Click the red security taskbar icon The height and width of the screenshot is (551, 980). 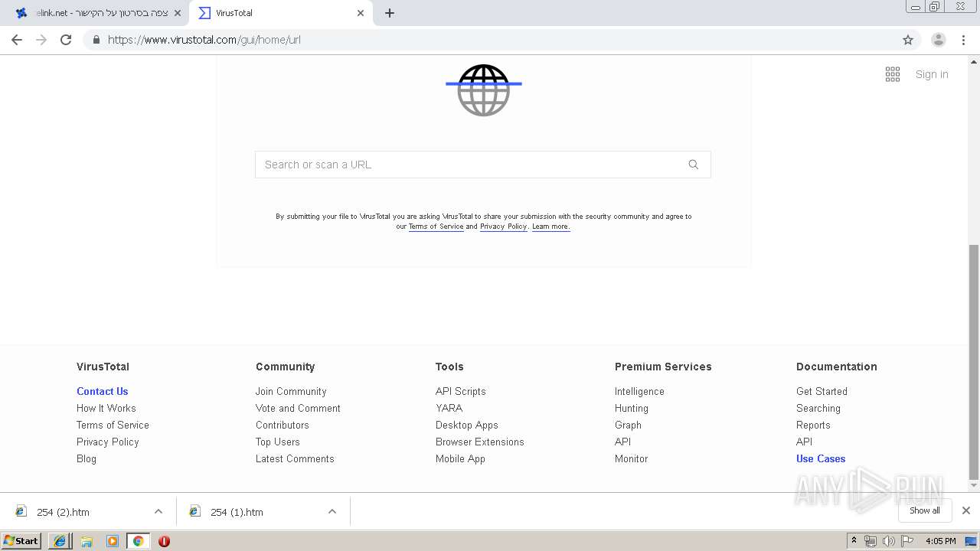tap(164, 541)
